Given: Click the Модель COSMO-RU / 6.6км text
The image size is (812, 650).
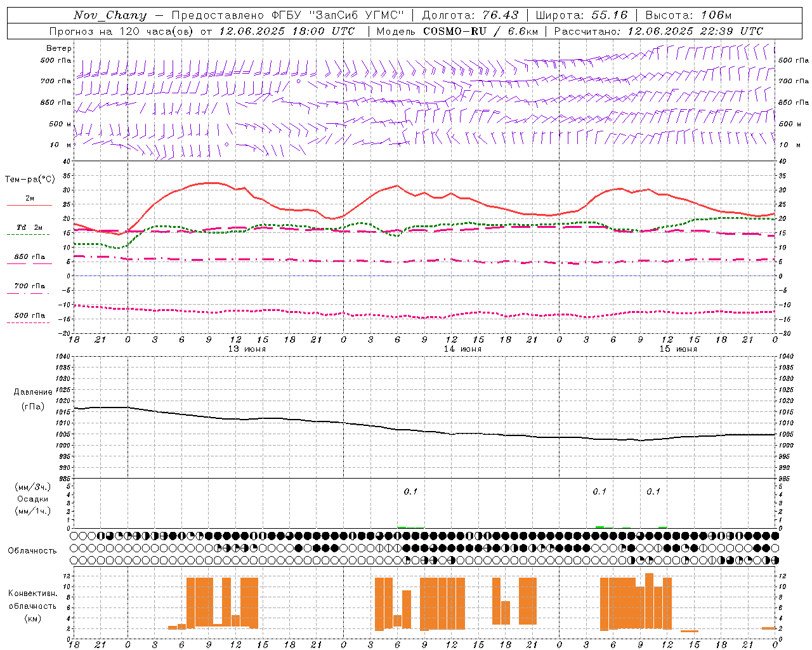Looking at the screenshot, I should (457, 31).
